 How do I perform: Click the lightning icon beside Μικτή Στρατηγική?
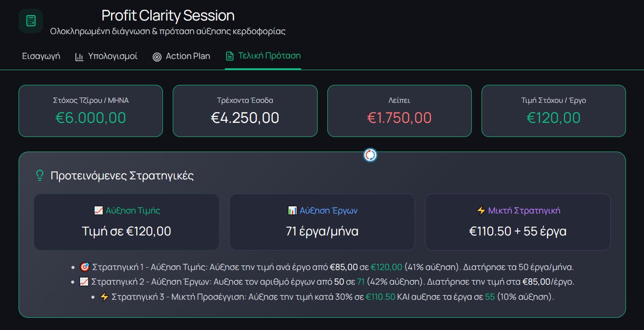click(481, 211)
